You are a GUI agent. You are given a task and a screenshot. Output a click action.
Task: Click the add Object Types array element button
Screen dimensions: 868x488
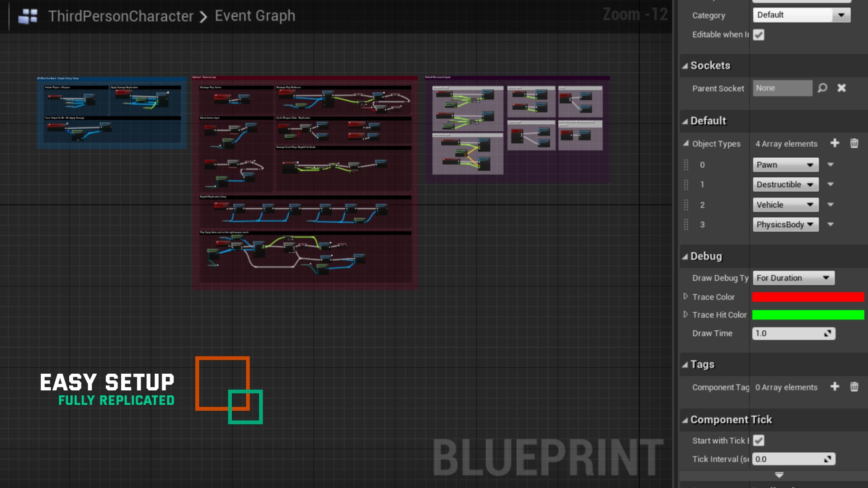coord(835,143)
